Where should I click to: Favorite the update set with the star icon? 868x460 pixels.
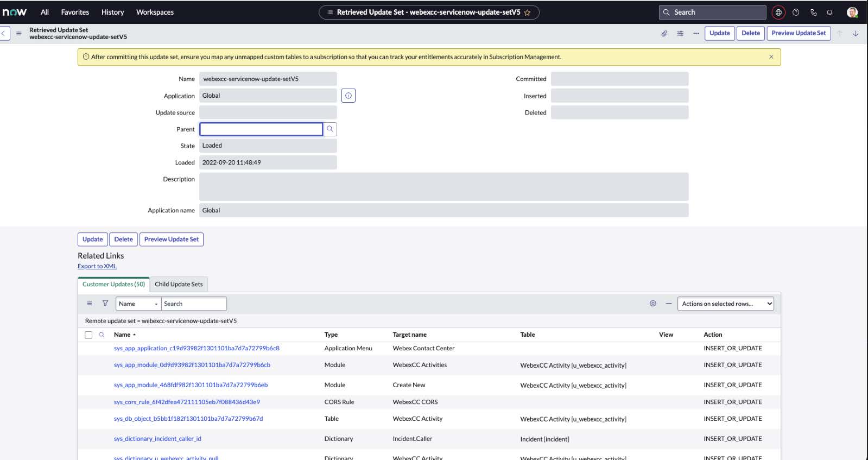[x=527, y=12]
